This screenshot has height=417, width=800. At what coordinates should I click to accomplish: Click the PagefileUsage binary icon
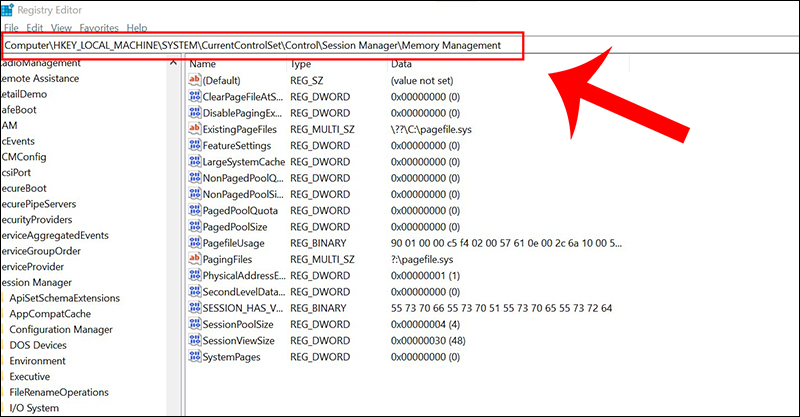pos(194,242)
